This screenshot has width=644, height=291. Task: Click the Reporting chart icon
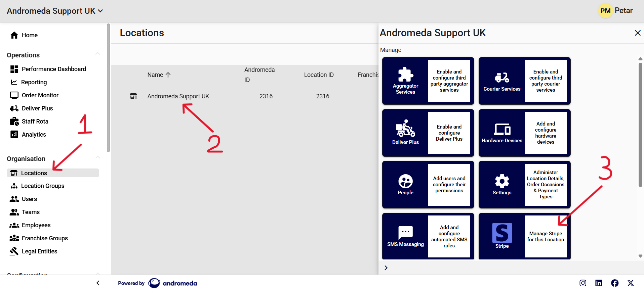pos(14,82)
